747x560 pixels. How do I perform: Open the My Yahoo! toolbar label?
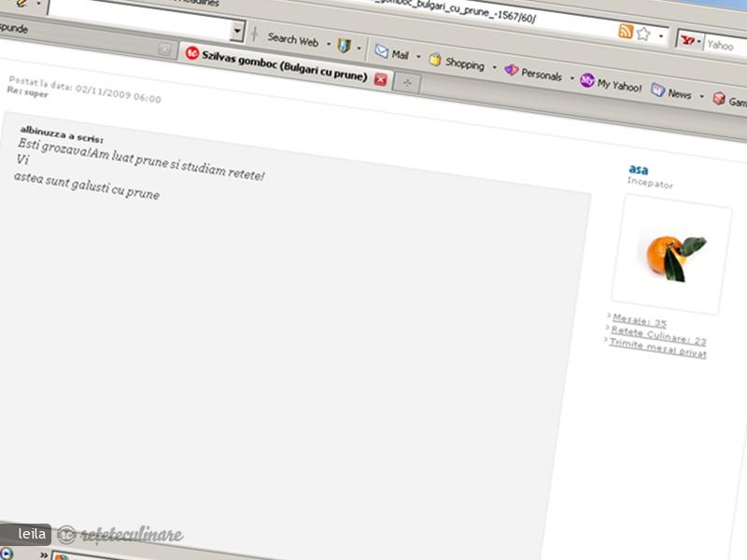click(619, 86)
